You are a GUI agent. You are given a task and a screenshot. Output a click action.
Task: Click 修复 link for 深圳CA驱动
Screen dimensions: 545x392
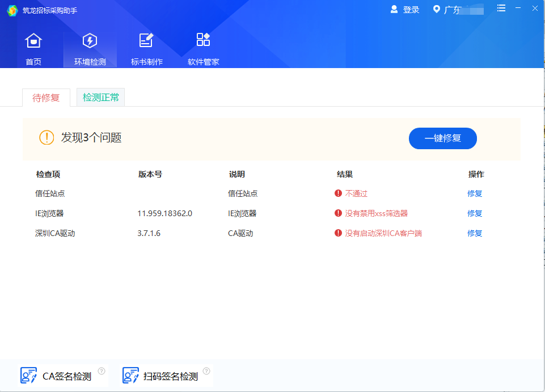pos(475,233)
